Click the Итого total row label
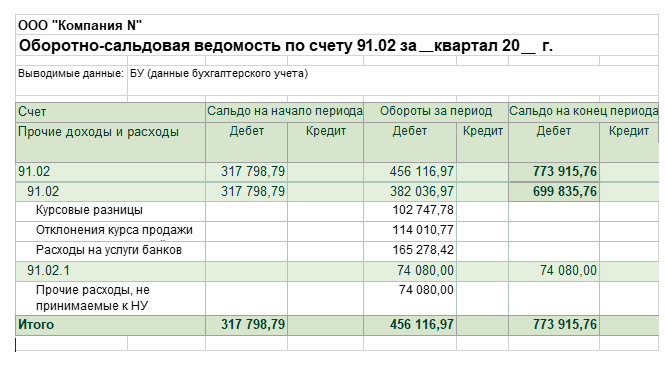This screenshot has width=665, height=381. coord(36,325)
